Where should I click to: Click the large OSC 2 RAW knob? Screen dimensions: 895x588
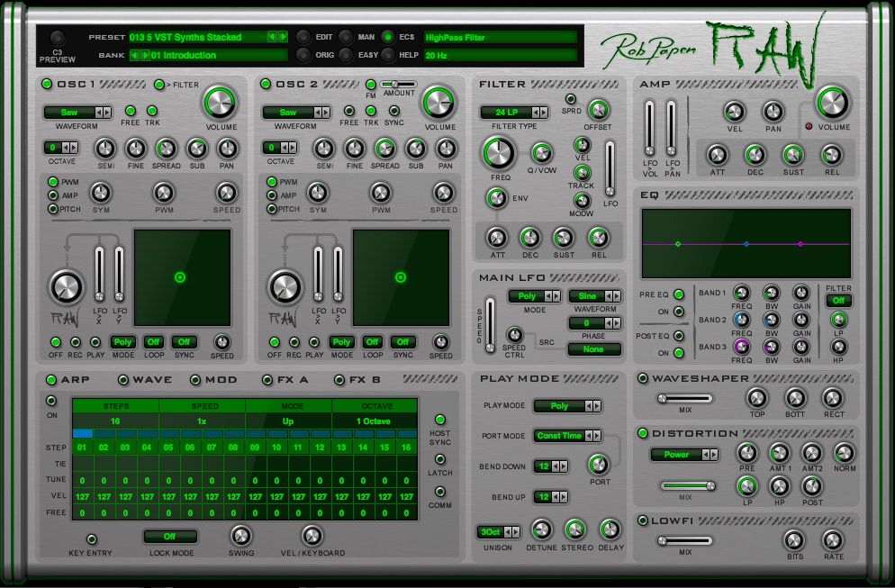[285, 286]
